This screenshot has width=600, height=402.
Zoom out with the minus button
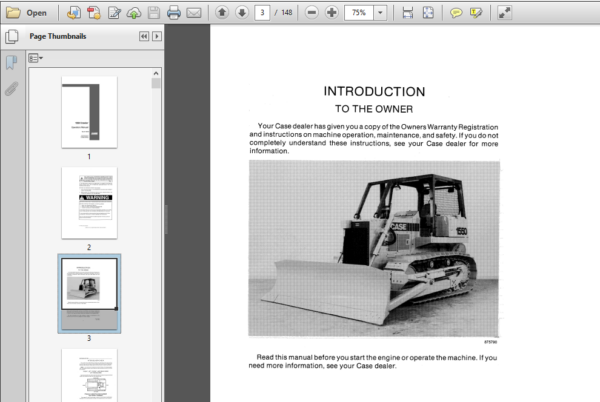(x=312, y=13)
